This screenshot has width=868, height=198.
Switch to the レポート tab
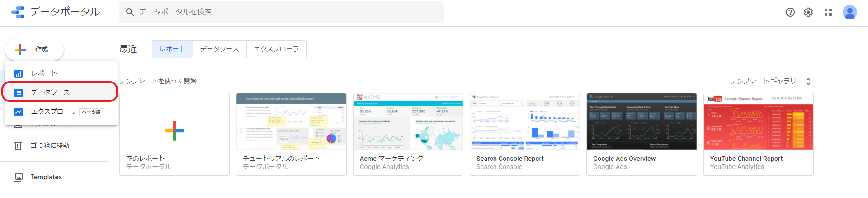click(173, 49)
